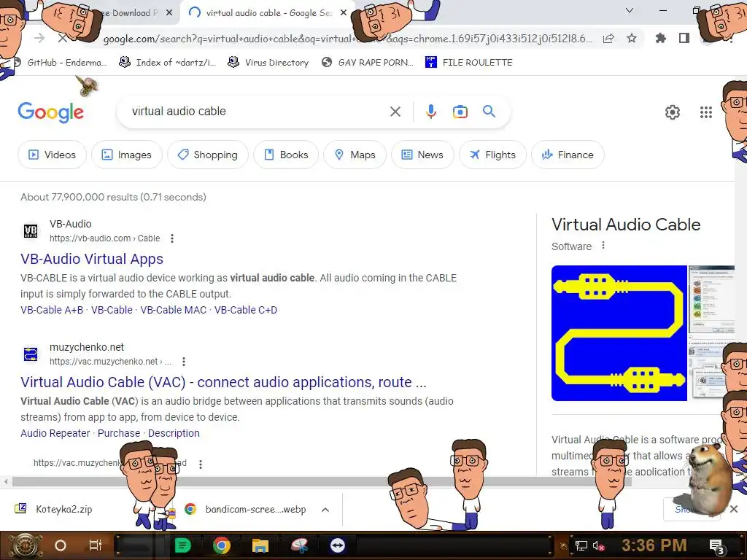
Task: Open File Explorer from the taskbar
Action: coord(260,545)
